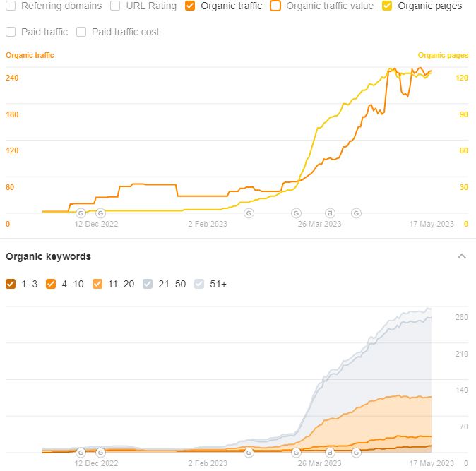
Task: Uncheck the 51+ keyword position filter
Action: click(x=198, y=284)
